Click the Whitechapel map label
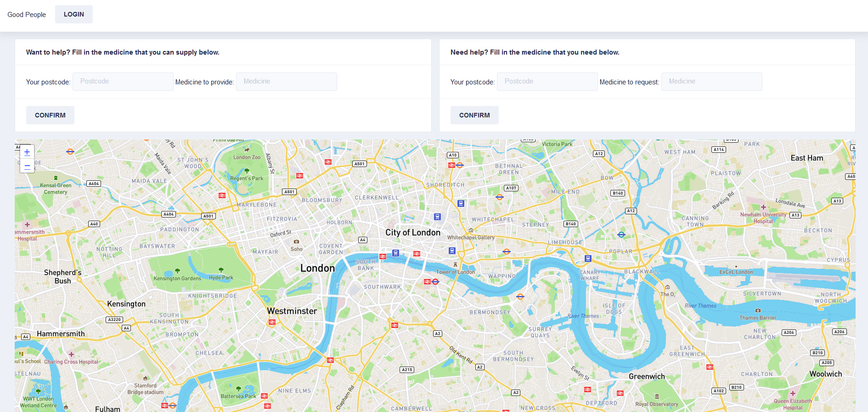This screenshot has width=868, height=412. tap(493, 220)
